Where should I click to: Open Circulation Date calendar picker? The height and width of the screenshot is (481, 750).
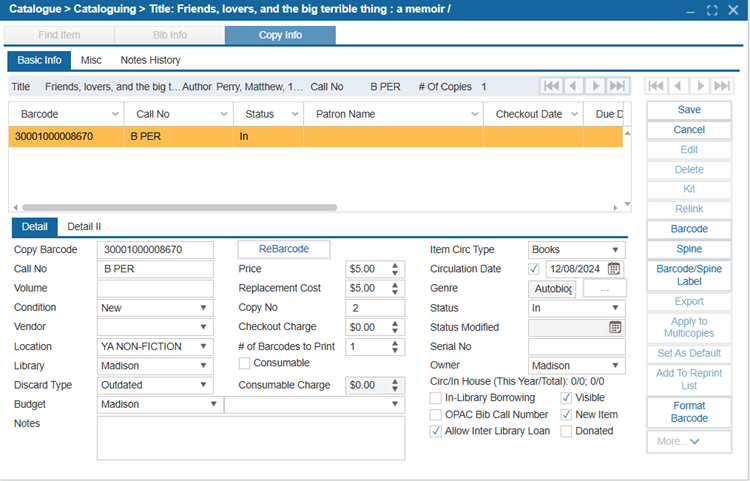click(614, 269)
